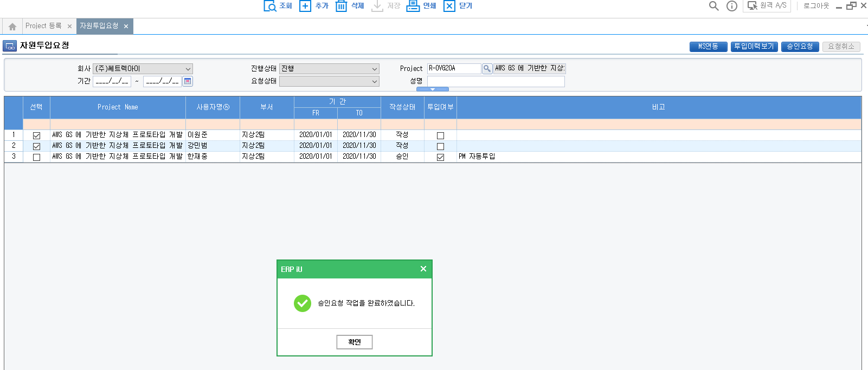The width and height of the screenshot is (868, 370).
Task: Open the 기간 calendar date picker
Action: 188,81
